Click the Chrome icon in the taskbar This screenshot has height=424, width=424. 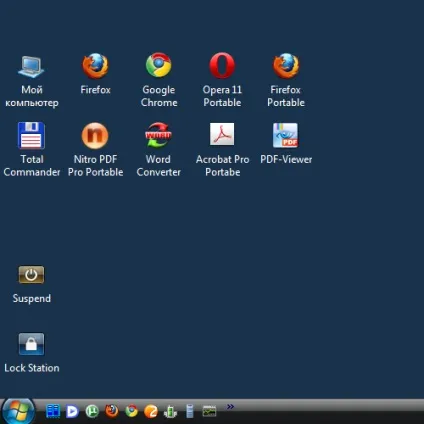tap(131, 411)
